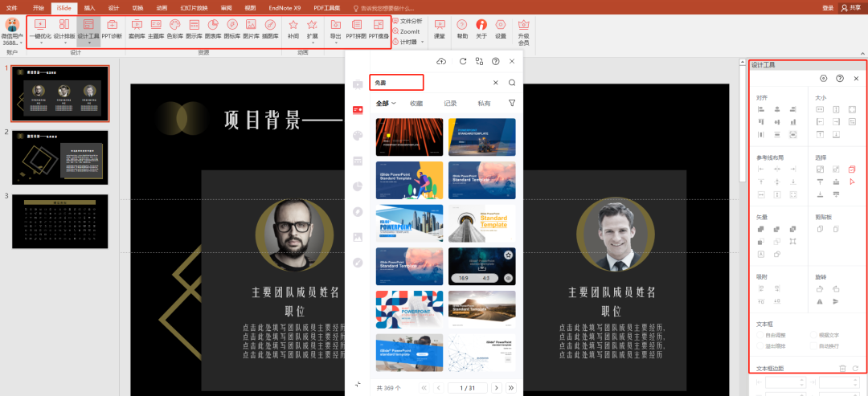The width and height of the screenshot is (868, 396).
Task: Open the PDF工具集 ribbon tab
Action: [326, 8]
